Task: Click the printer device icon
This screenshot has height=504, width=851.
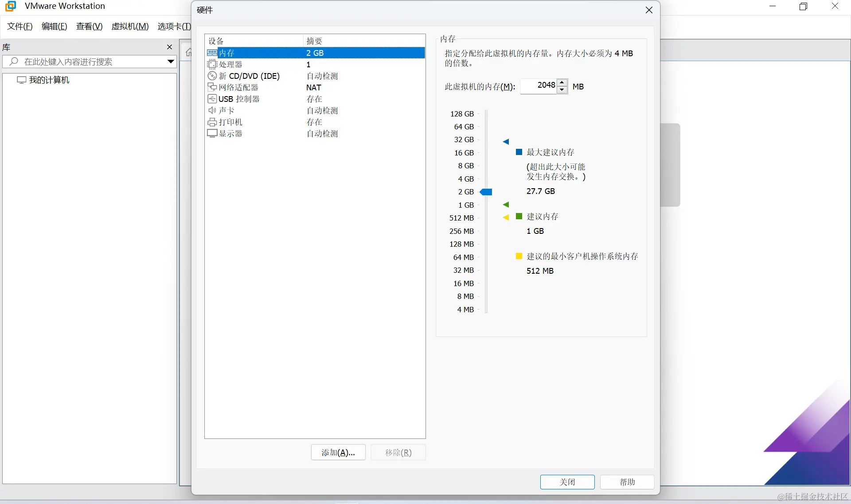Action: coord(212,122)
